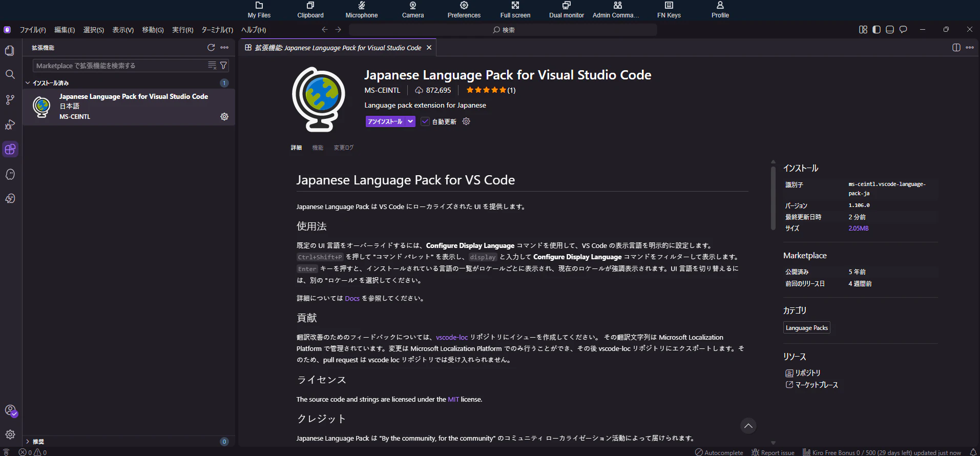Split the editor to the right
The image size is (980, 456).
pos(956,48)
